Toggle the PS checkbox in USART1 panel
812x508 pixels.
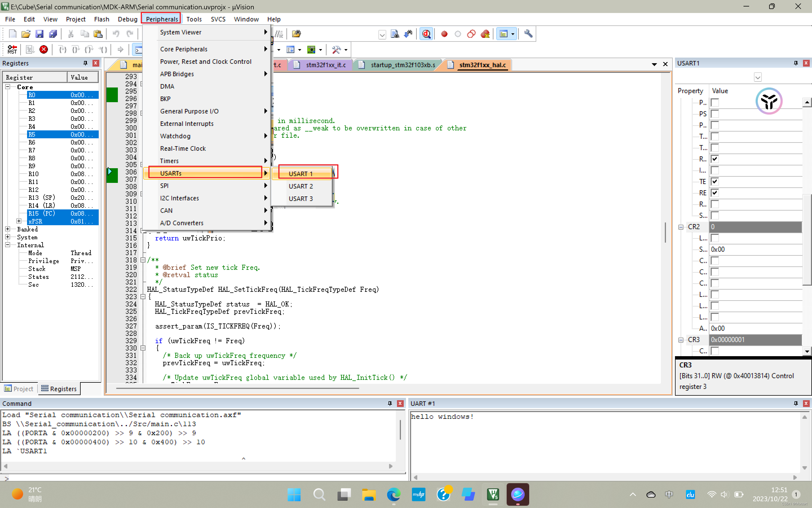click(715, 114)
